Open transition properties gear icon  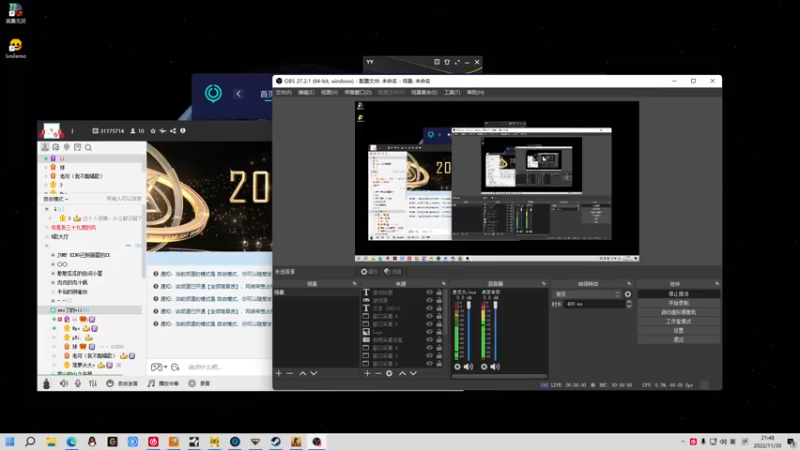[628, 294]
